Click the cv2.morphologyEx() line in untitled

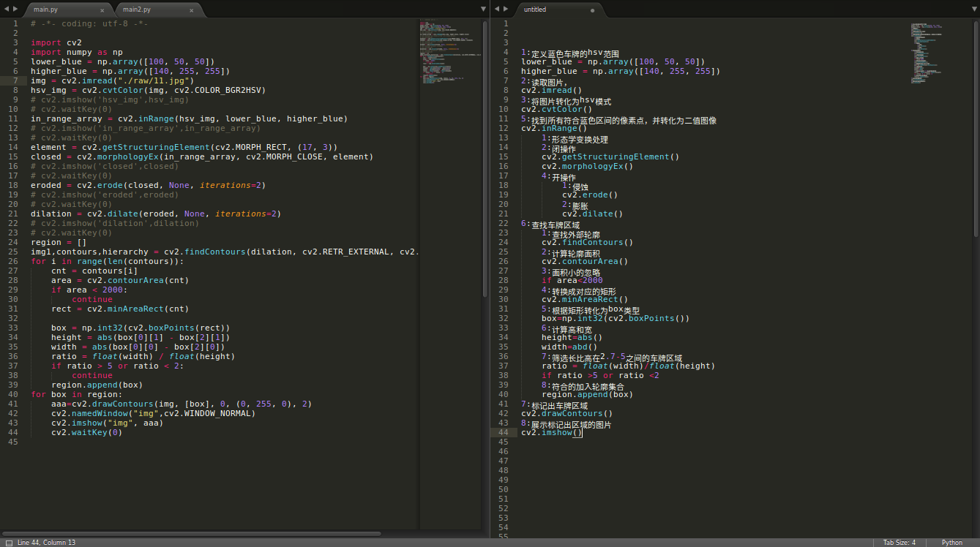[588, 166]
